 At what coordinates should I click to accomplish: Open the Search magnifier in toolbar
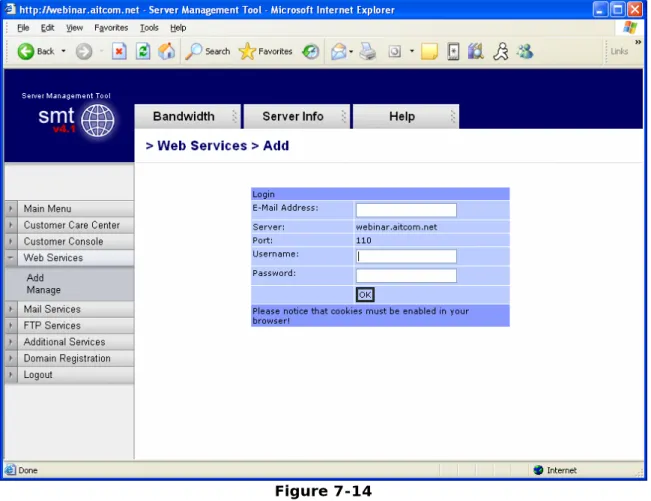tap(193, 51)
